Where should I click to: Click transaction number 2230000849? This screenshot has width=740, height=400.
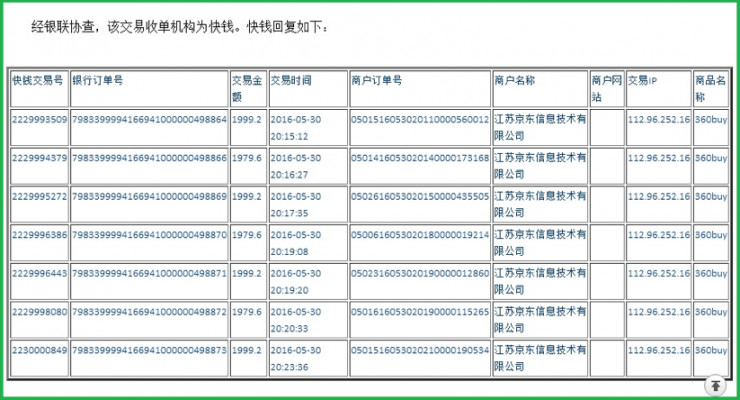[40, 350]
